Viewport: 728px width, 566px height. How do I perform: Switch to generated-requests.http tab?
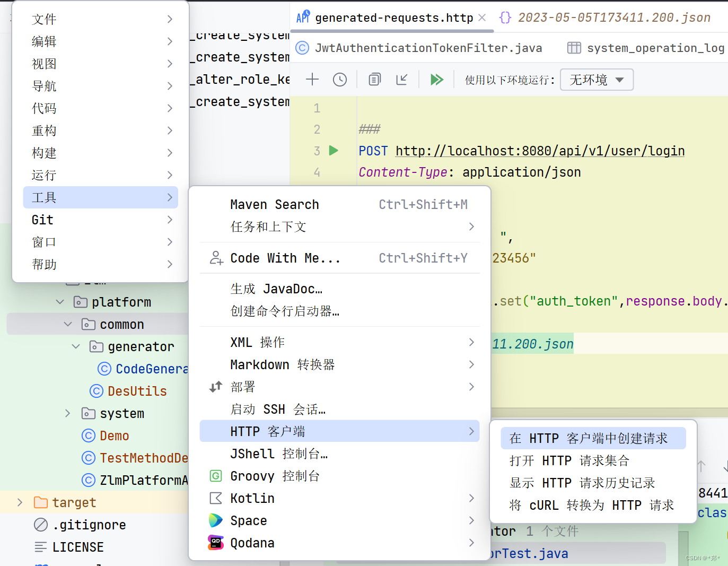click(394, 18)
